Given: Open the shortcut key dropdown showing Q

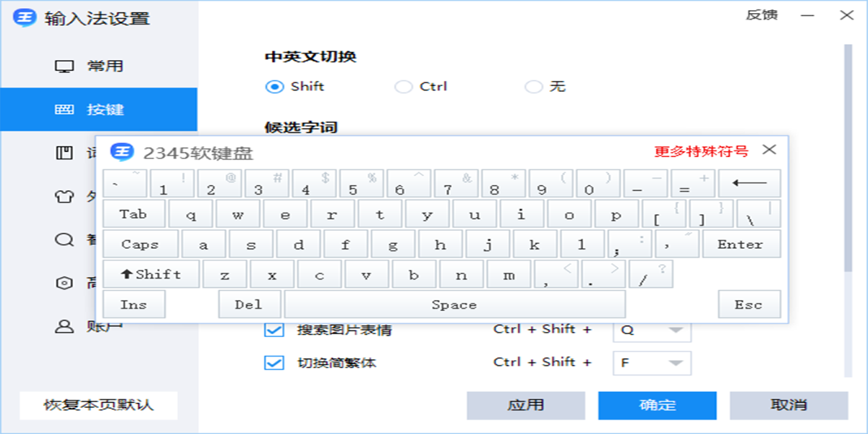Looking at the screenshot, I should click(x=652, y=330).
